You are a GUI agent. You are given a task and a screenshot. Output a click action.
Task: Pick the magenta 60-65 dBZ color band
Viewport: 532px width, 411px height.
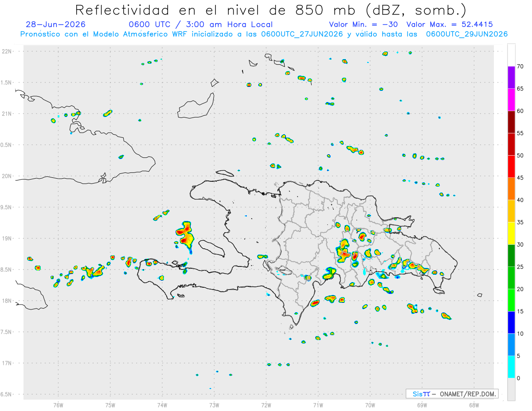coord(511,100)
